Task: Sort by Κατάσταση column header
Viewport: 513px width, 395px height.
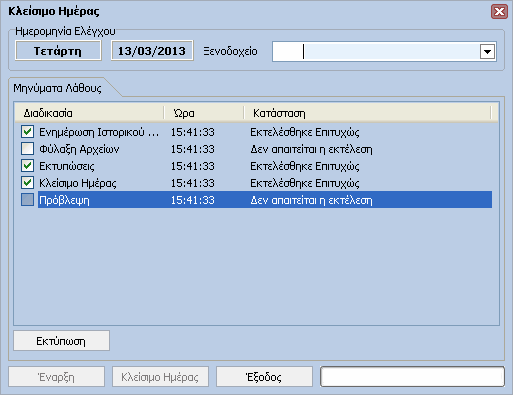Action: click(368, 113)
